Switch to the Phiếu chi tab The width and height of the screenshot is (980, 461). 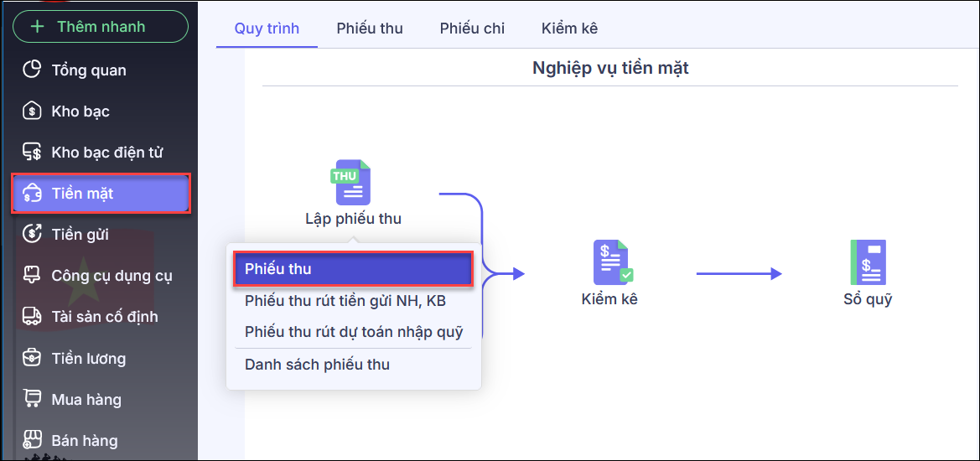[472, 28]
